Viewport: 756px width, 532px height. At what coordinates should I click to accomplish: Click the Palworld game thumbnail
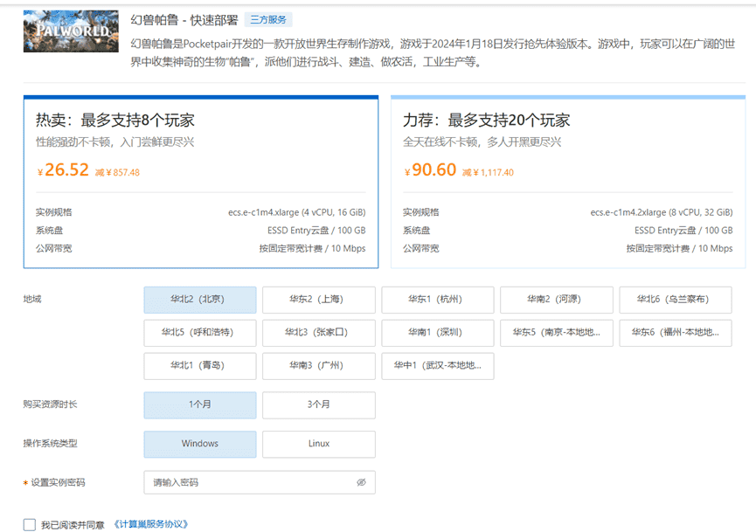coord(70,31)
